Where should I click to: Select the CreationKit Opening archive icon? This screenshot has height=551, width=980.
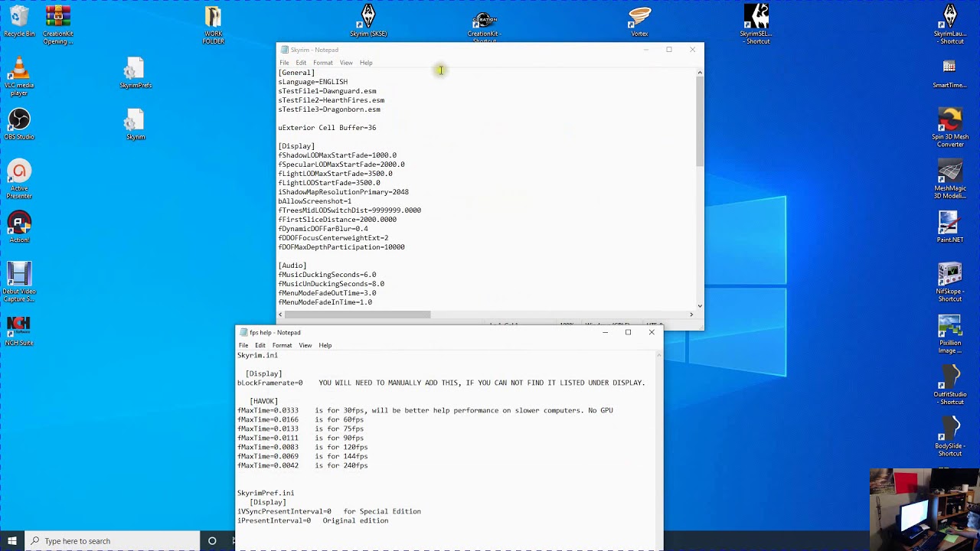coord(58,25)
